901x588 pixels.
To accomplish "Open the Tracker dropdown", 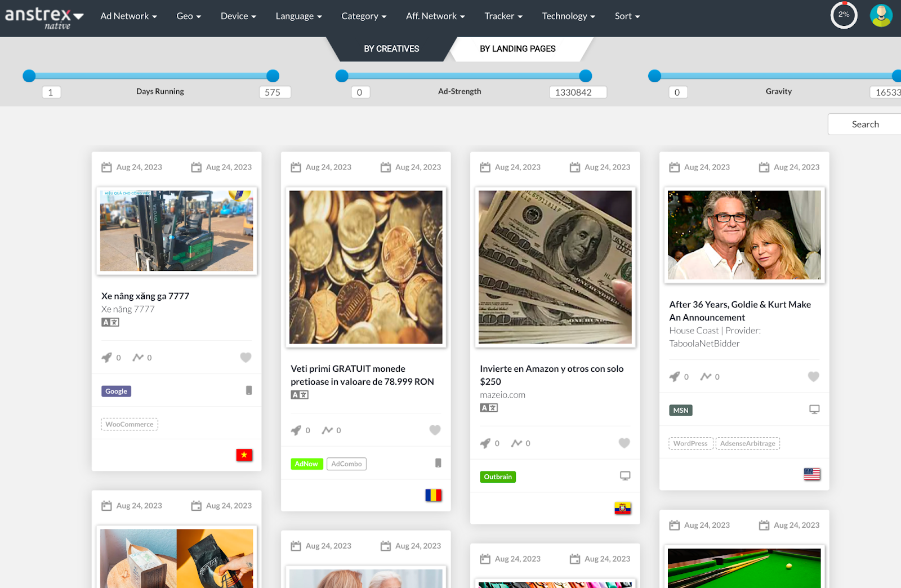I will click(503, 16).
